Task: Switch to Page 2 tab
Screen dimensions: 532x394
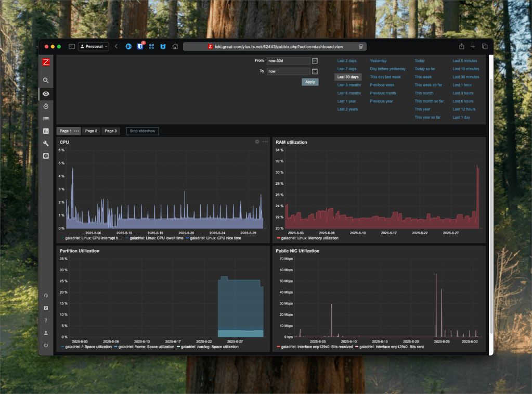Action: [91, 131]
